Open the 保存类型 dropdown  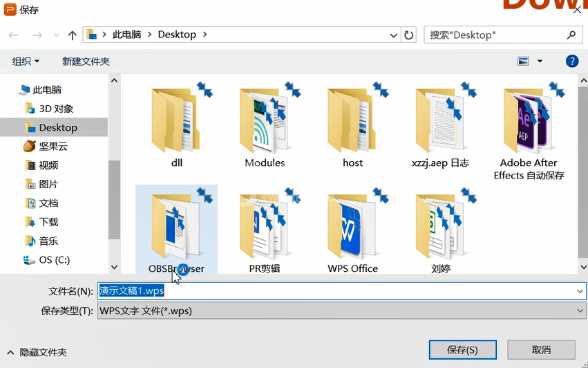pos(341,311)
